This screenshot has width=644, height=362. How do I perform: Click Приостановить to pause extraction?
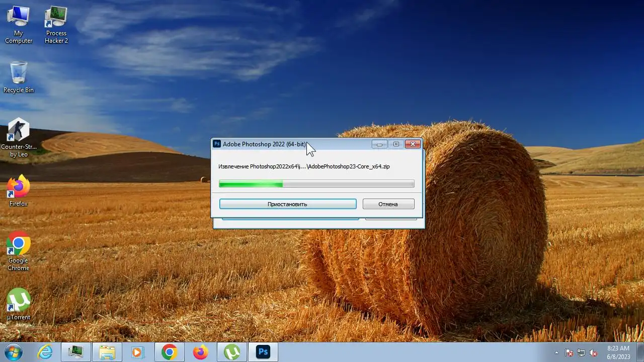[x=288, y=204]
